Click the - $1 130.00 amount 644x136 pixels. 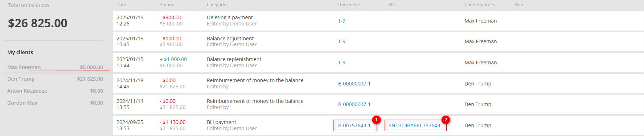[173, 122]
